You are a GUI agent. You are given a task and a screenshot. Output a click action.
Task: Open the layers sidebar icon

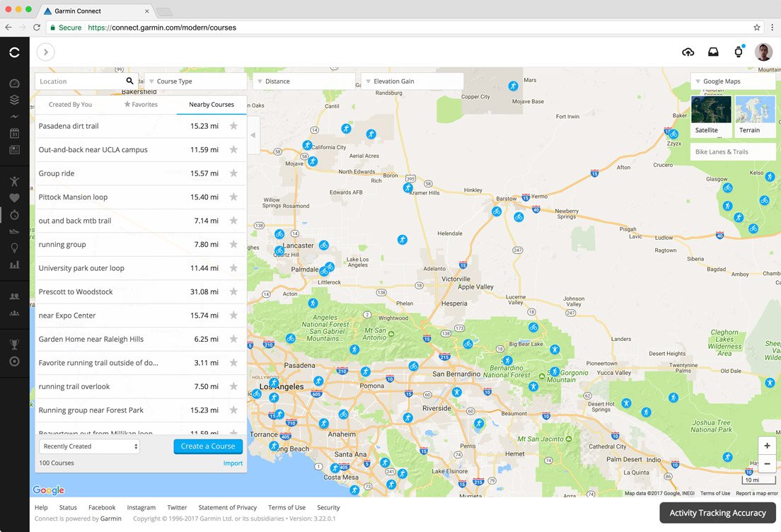click(x=14, y=100)
